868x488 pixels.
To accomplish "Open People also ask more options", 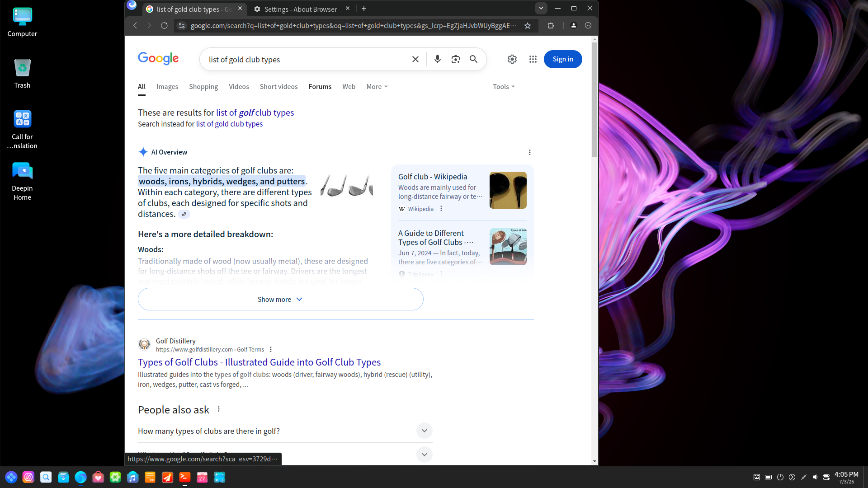I will (x=218, y=409).
